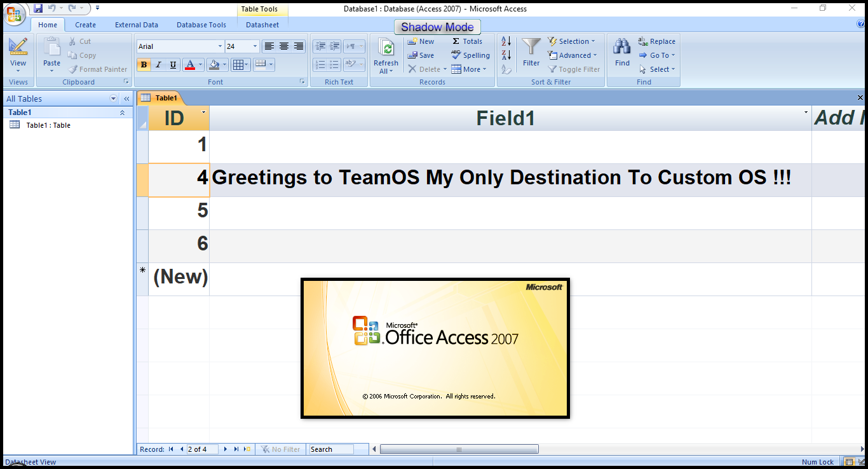Go to the last record navigation arrow
This screenshot has height=469, width=868.
click(x=236, y=449)
